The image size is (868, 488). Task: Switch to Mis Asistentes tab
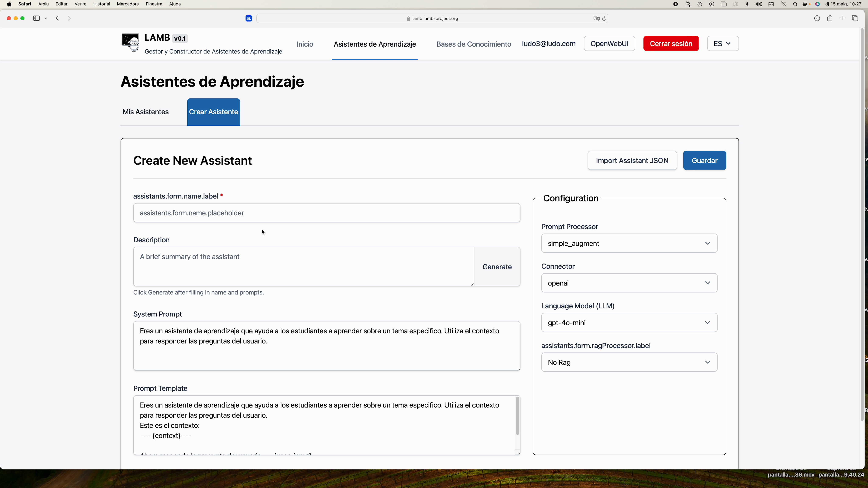(146, 112)
